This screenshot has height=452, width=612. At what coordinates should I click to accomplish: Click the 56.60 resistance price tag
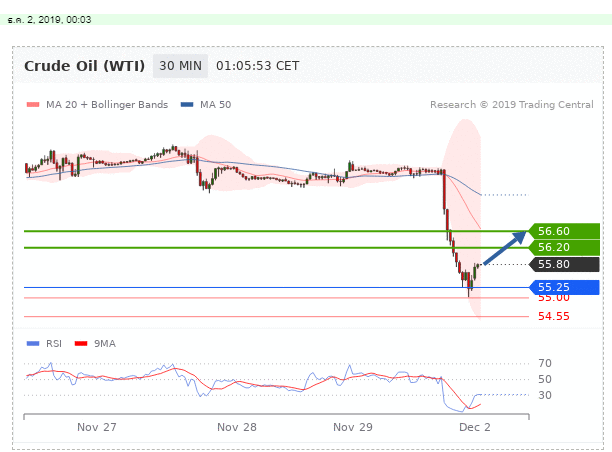(x=564, y=231)
